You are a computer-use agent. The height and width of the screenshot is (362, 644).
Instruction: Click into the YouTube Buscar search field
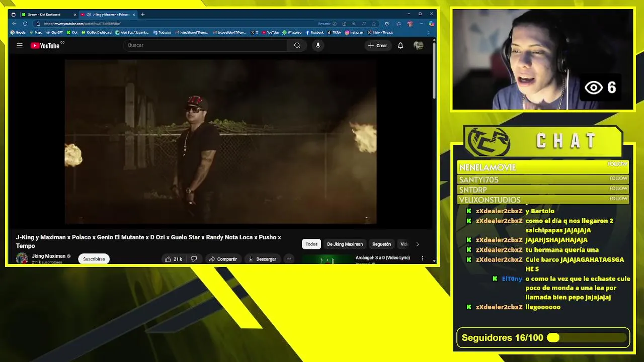tap(206, 45)
